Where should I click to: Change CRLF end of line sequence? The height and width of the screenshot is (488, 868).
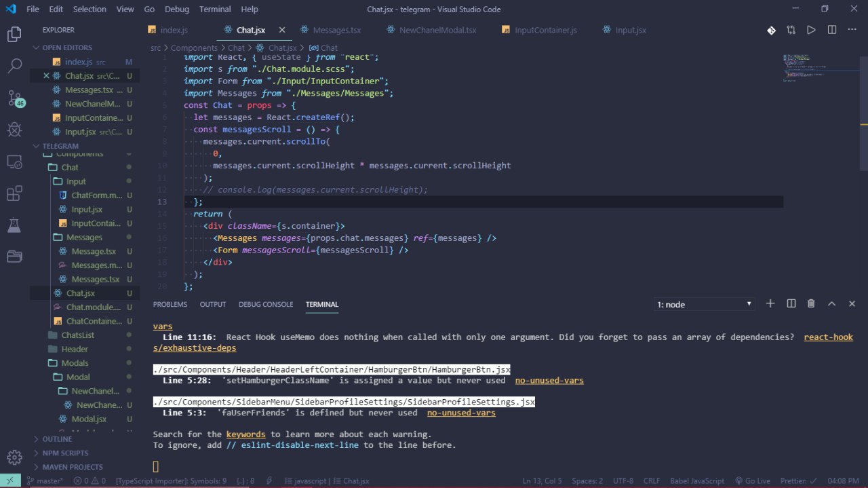(x=651, y=481)
